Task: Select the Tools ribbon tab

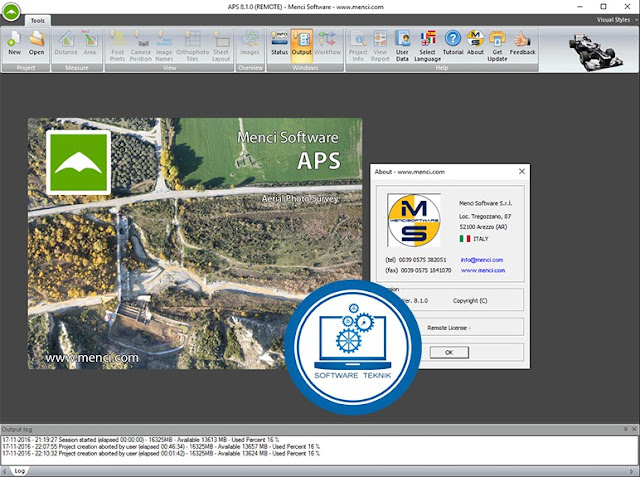Action: [38, 20]
